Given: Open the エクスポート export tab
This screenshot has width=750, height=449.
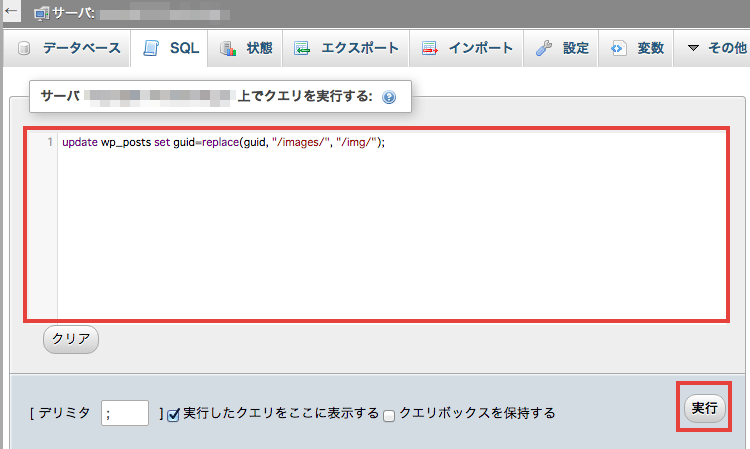Looking at the screenshot, I should tap(346, 48).
